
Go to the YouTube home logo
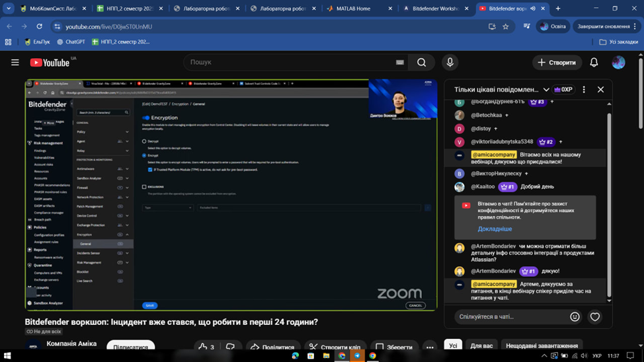50,62
